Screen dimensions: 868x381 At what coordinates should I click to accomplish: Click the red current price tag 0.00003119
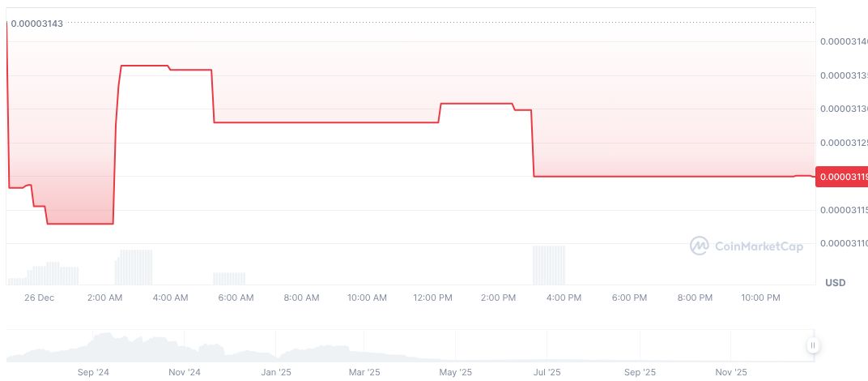(x=842, y=177)
